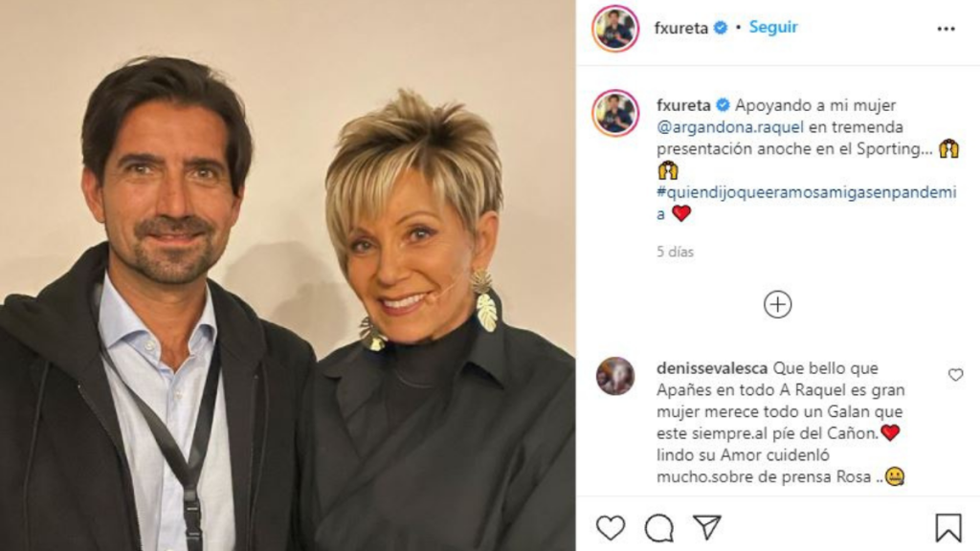980x551 pixels.
Task: Open fxureta profile from header username
Action: click(x=680, y=29)
